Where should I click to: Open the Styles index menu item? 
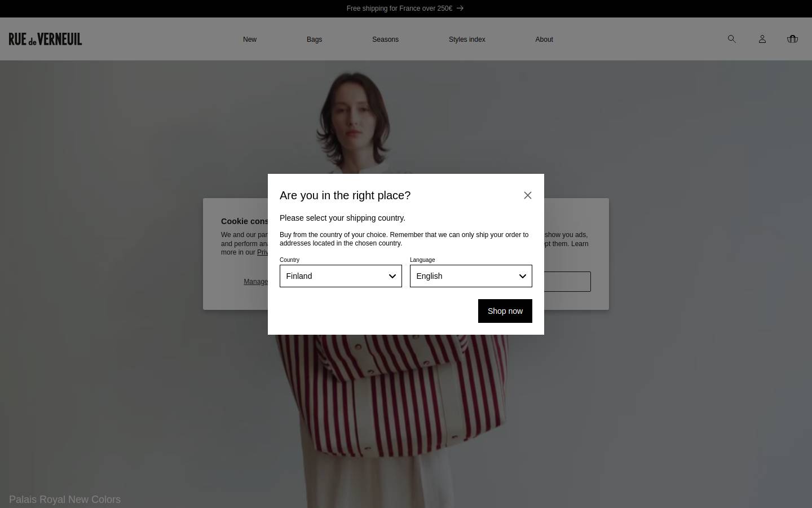tap(467, 40)
